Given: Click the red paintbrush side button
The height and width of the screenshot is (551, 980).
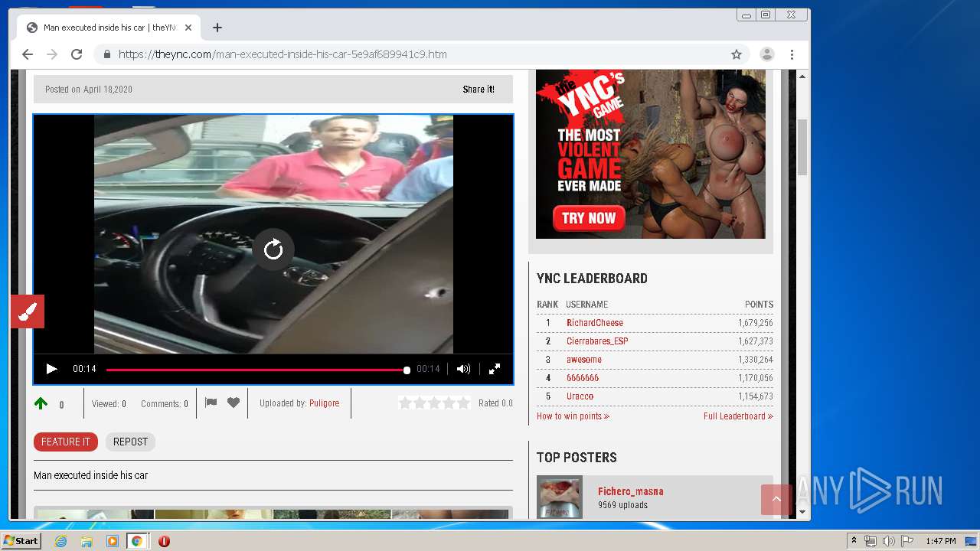Looking at the screenshot, I should (28, 311).
